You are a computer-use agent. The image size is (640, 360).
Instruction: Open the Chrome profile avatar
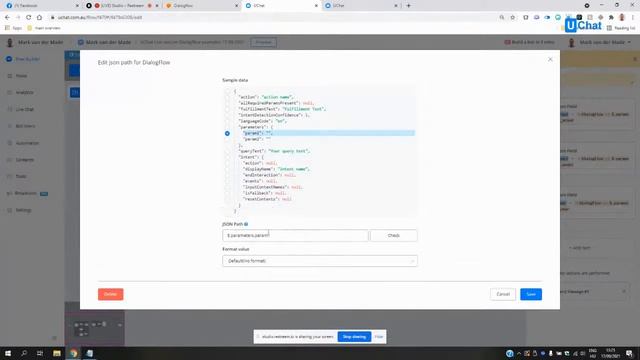[622, 18]
